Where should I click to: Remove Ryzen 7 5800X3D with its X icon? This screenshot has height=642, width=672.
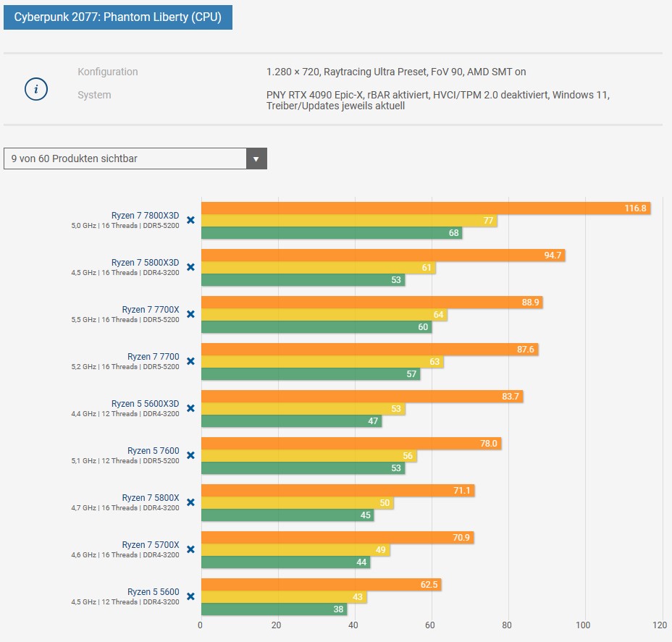(190, 267)
